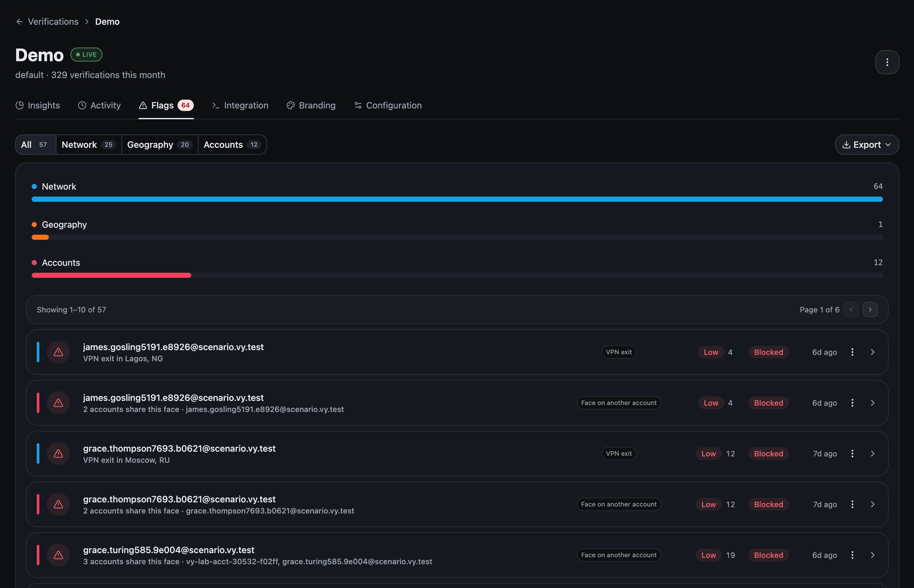Click the Verifications breadcrumb link
This screenshot has width=914, height=588.
coord(53,22)
